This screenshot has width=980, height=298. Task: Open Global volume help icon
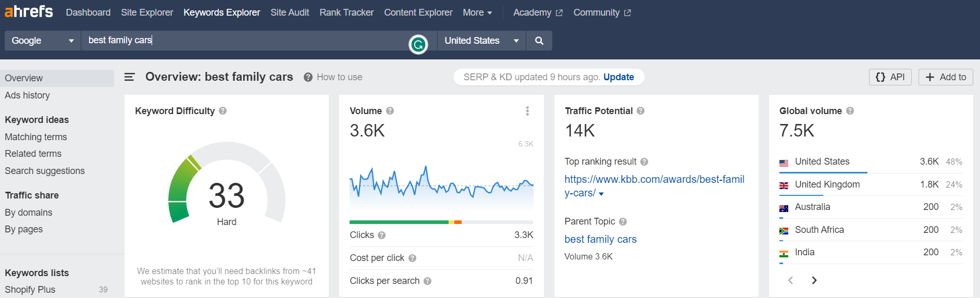tap(850, 111)
